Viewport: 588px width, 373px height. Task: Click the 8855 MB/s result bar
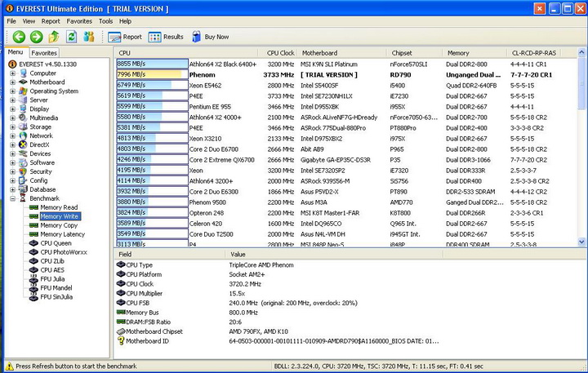152,64
